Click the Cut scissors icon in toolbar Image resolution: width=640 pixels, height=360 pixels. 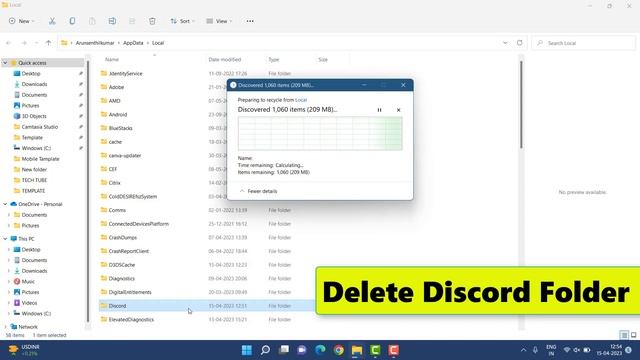52,21
